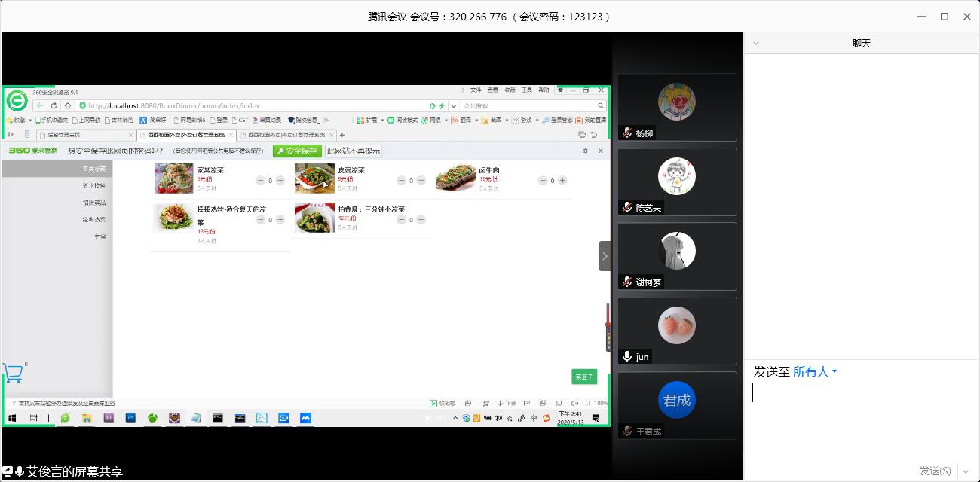
Task: Select the 酒水饮料 category in sidebar
Action: pyautogui.click(x=94, y=186)
